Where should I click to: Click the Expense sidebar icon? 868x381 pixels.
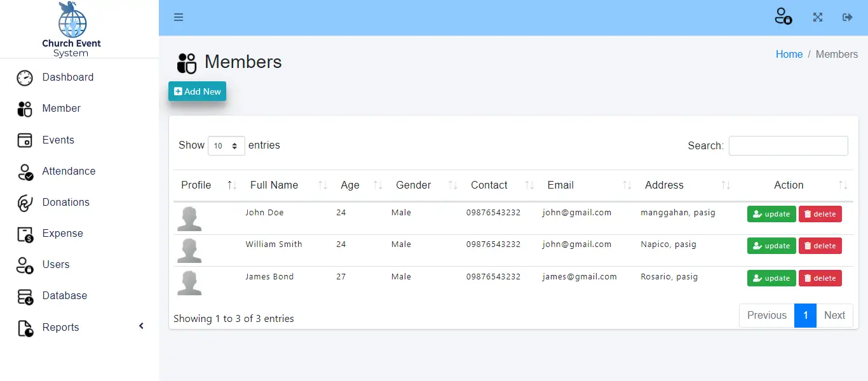pos(24,233)
